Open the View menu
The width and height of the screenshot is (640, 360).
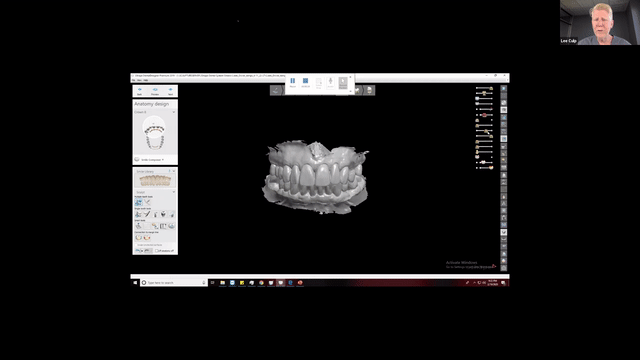(139, 80)
